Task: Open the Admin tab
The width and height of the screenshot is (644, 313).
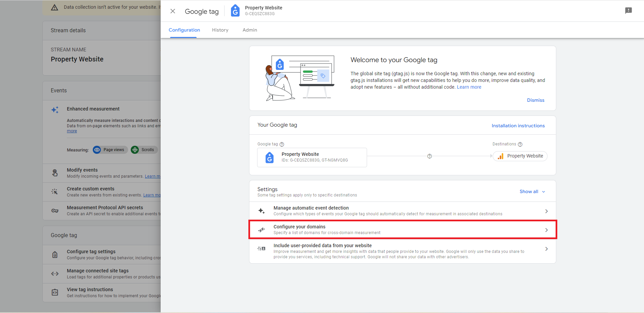Action: click(x=250, y=30)
